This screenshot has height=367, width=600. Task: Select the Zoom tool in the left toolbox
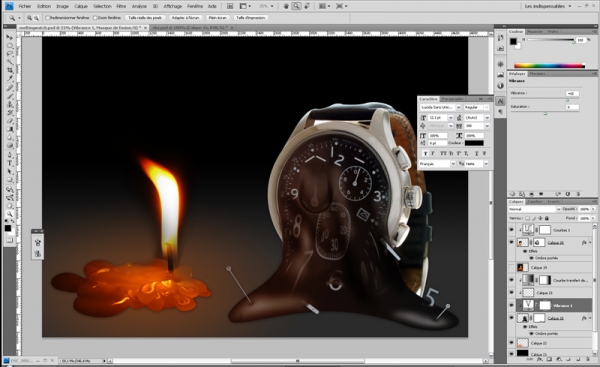click(x=10, y=214)
